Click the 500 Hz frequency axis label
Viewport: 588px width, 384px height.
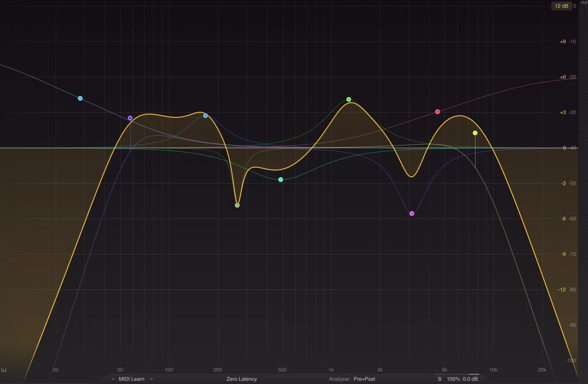click(282, 370)
